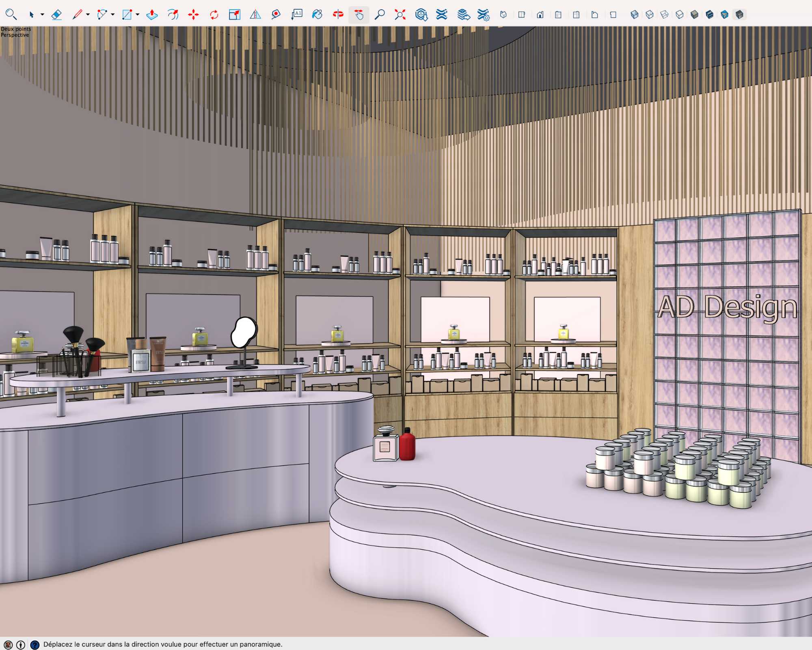Open the Arc tool dropdown arrow

113,15
